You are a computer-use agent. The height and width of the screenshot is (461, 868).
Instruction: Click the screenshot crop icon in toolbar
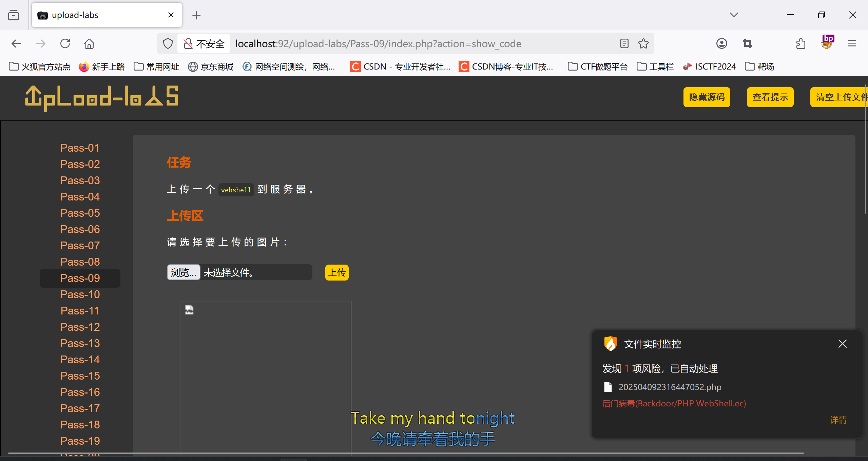(747, 44)
